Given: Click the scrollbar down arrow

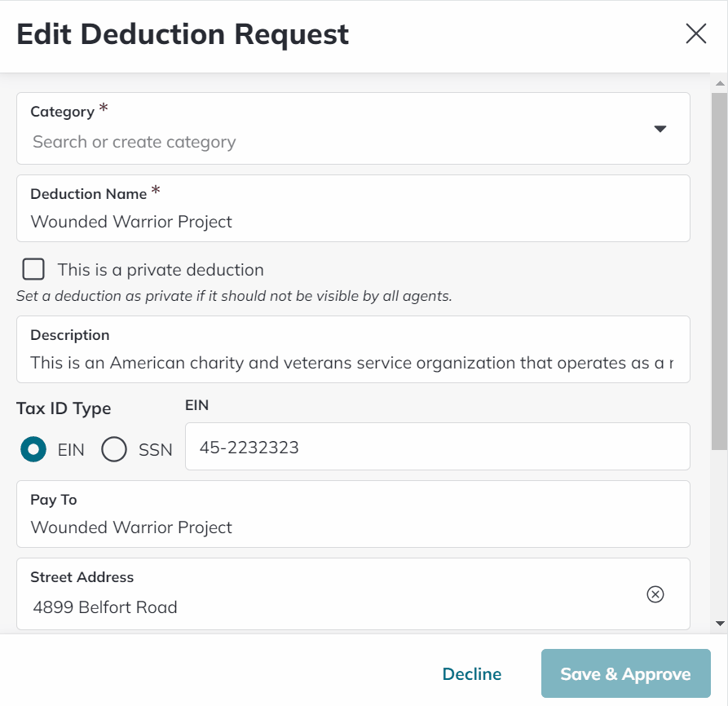Looking at the screenshot, I should (x=721, y=621).
